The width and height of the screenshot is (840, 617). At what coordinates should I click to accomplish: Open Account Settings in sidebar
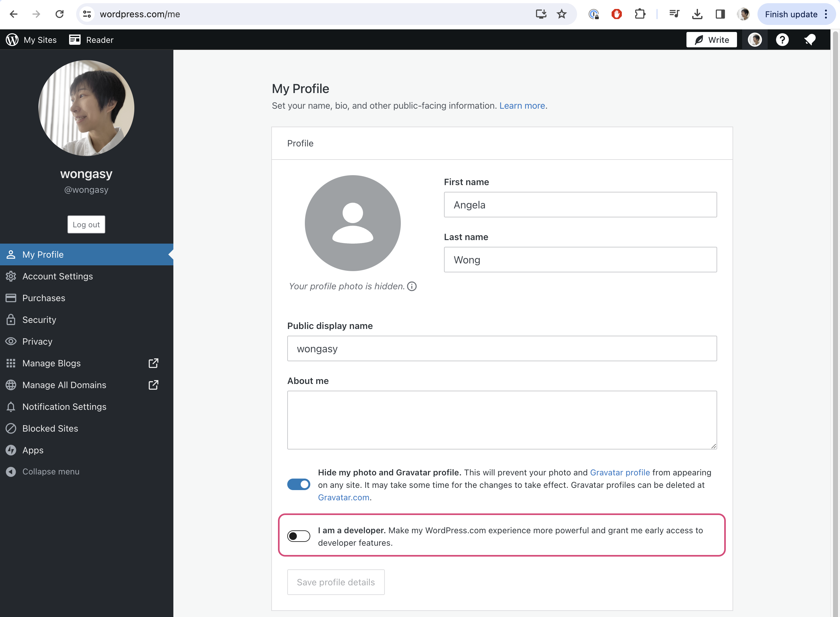[x=58, y=277]
